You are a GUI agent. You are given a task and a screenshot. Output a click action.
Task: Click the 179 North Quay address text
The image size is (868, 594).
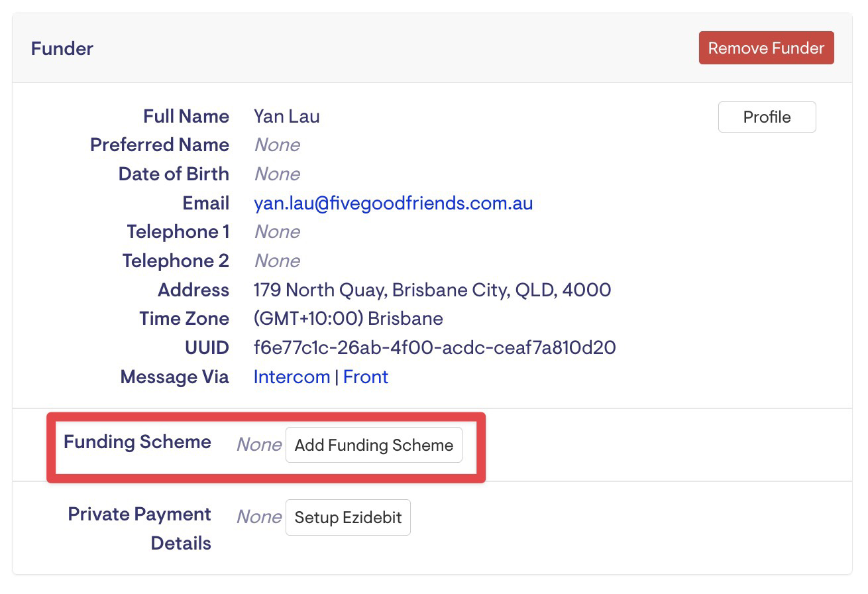pyautogui.click(x=432, y=290)
